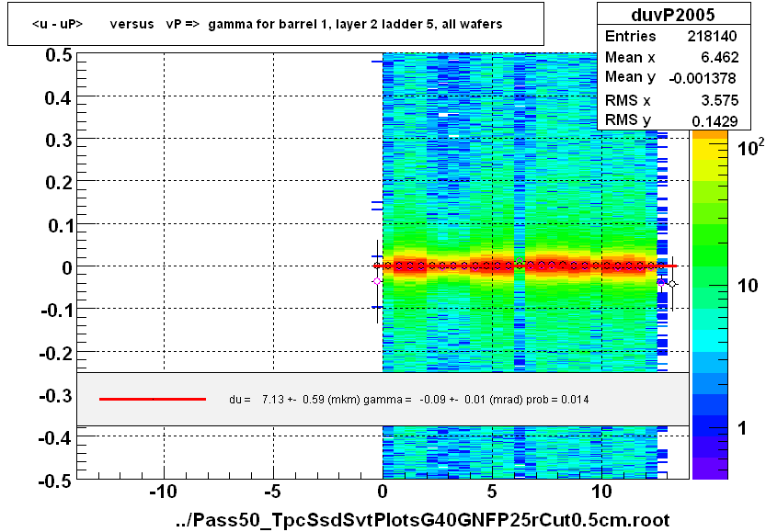Click the y-axis label -0.4
The image size is (766, 532).
coord(57,438)
